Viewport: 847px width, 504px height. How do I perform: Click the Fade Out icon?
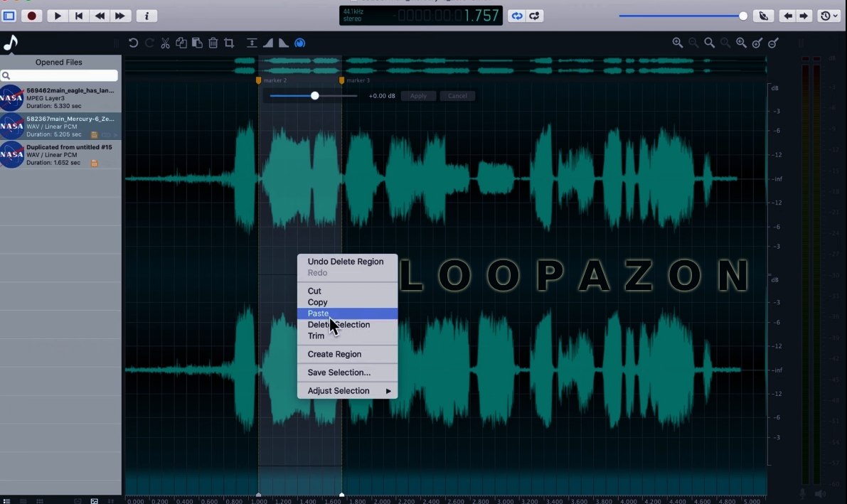(x=284, y=43)
